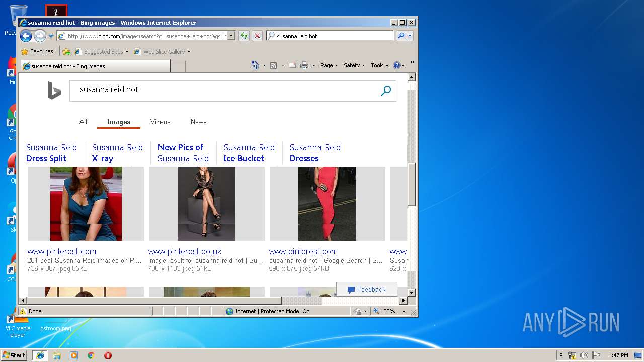Expand the command bar overflow chevron

pos(412,62)
